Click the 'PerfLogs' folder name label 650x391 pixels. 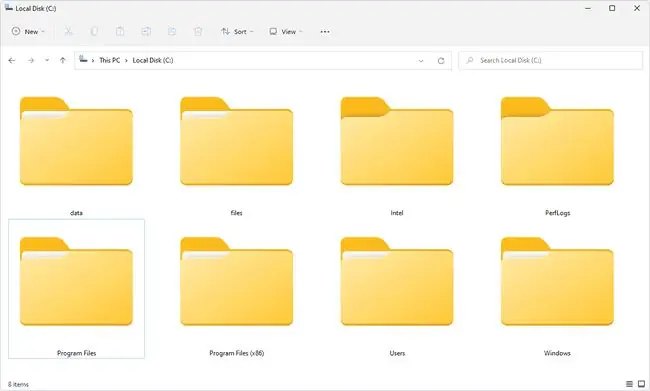click(x=558, y=213)
